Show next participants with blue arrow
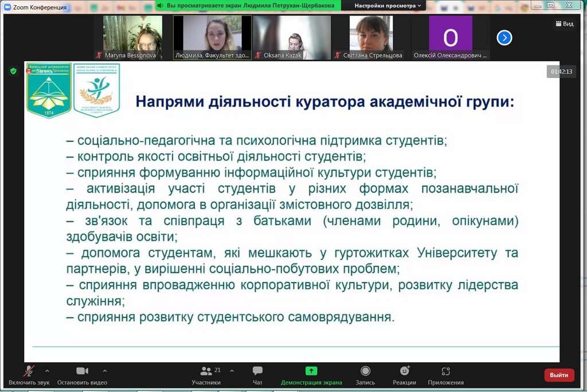This screenshot has width=587, height=392. [x=504, y=38]
